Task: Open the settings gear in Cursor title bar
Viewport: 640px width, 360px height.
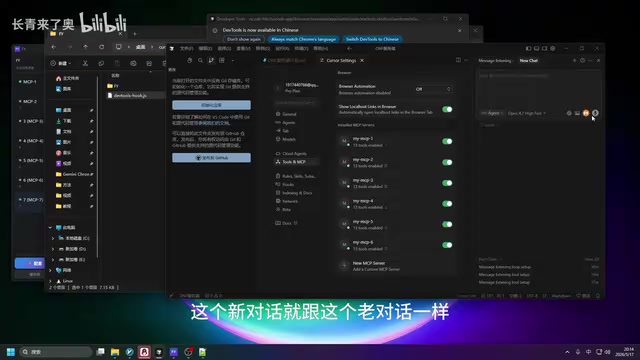Action: (553, 48)
